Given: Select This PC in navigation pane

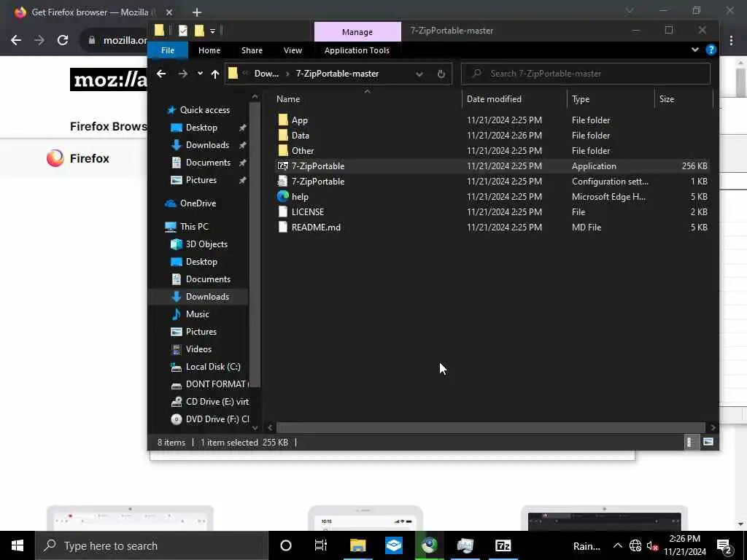Looking at the screenshot, I should pyautogui.click(x=194, y=227).
